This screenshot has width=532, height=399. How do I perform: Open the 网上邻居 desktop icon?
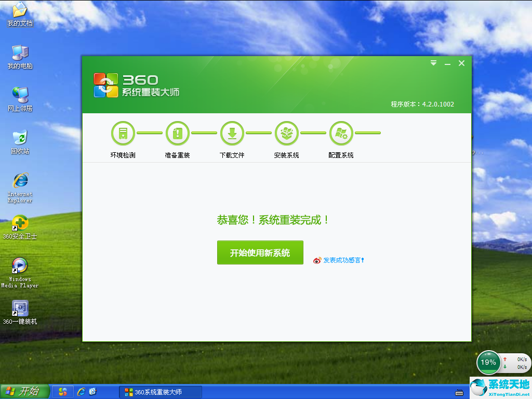[x=20, y=95]
